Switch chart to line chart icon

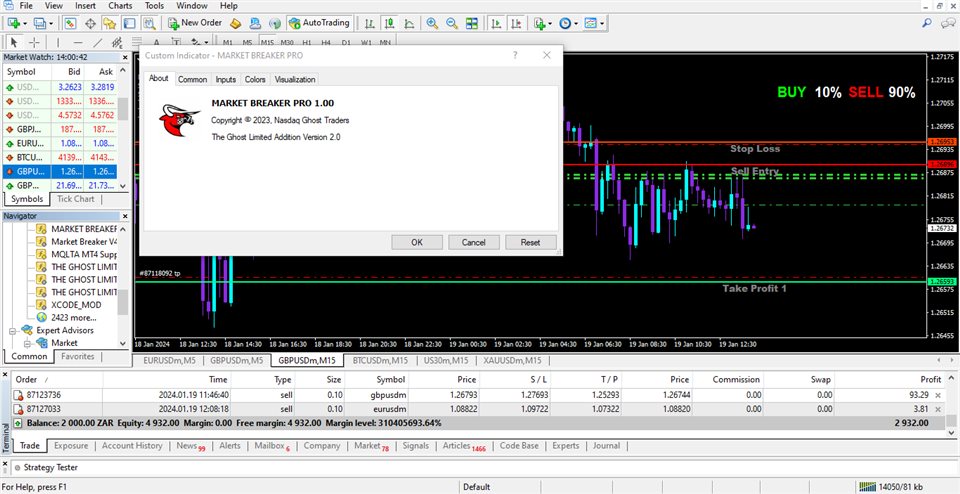[409, 23]
